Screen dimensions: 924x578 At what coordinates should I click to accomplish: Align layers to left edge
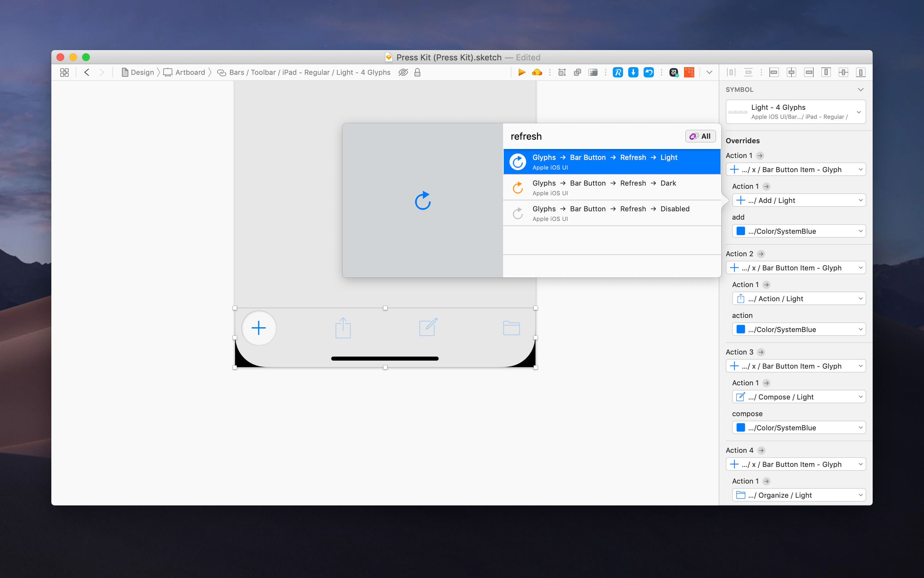pos(774,72)
